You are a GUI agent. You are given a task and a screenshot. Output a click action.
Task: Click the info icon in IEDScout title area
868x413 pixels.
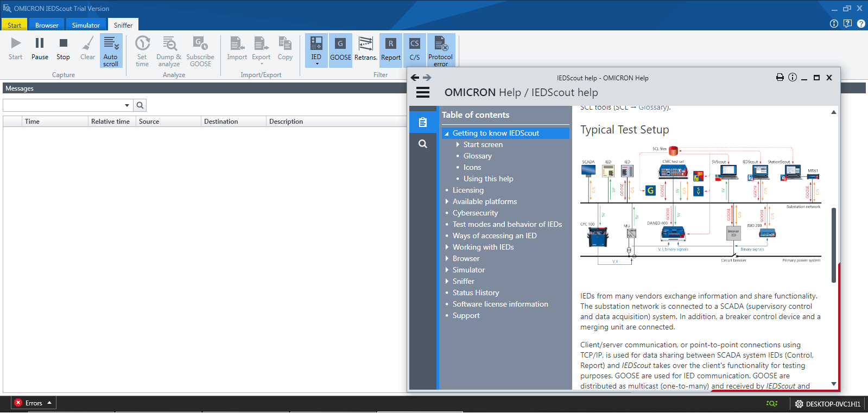pyautogui.click(x=834, y=23)
